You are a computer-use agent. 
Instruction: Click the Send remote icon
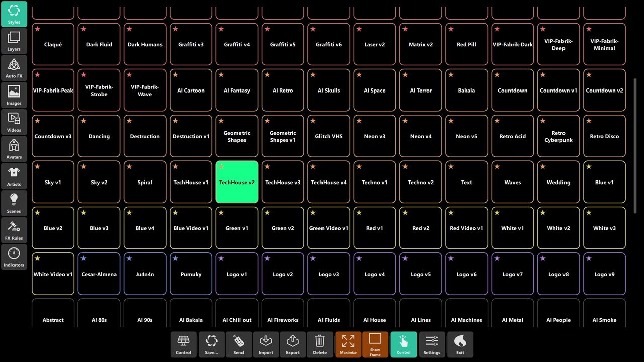tap(238, 344)
